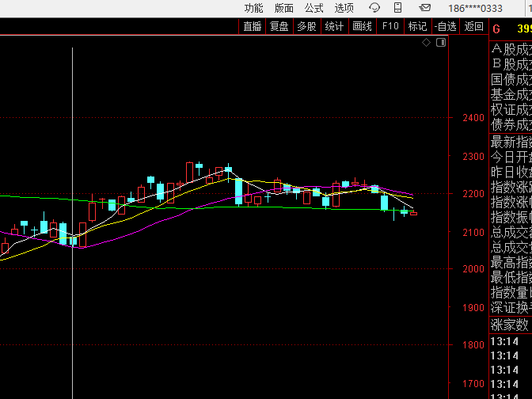Open the 统计 statistics tool
This screenshot has width=532, height=399.
(x=334, y=26)
